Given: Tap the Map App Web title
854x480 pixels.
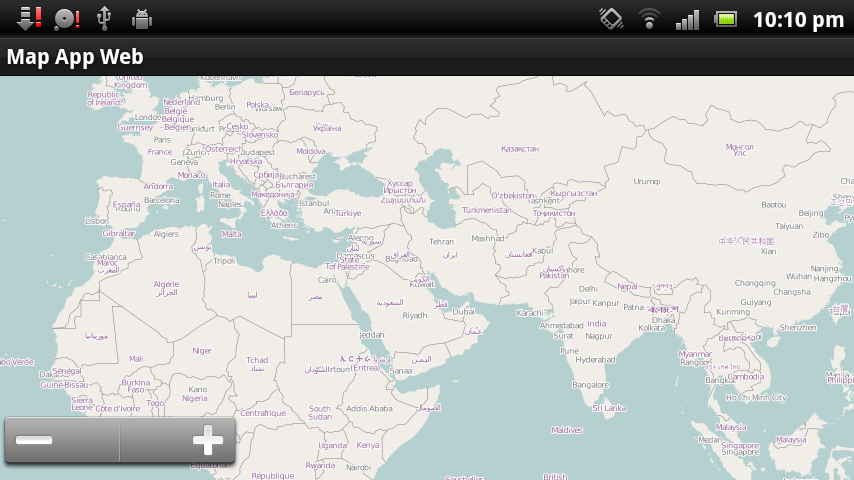Looking at the screenshot, I should 75,57.
